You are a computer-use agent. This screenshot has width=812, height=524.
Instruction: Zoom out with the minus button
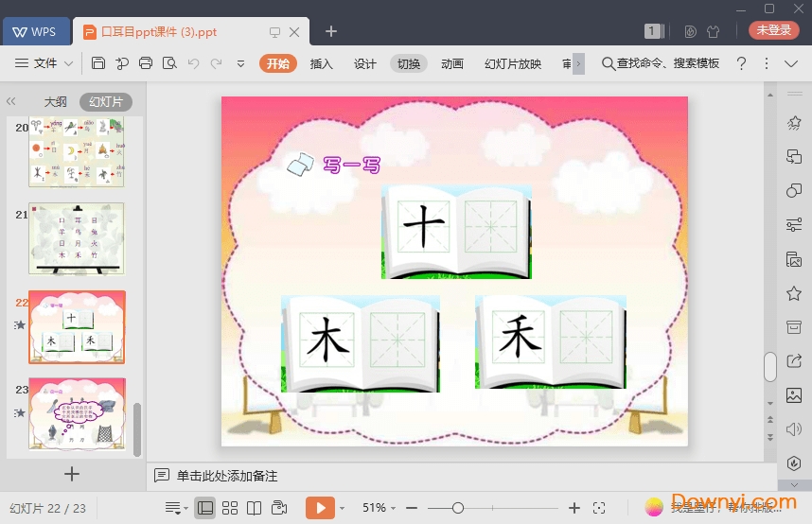(412, 509)
